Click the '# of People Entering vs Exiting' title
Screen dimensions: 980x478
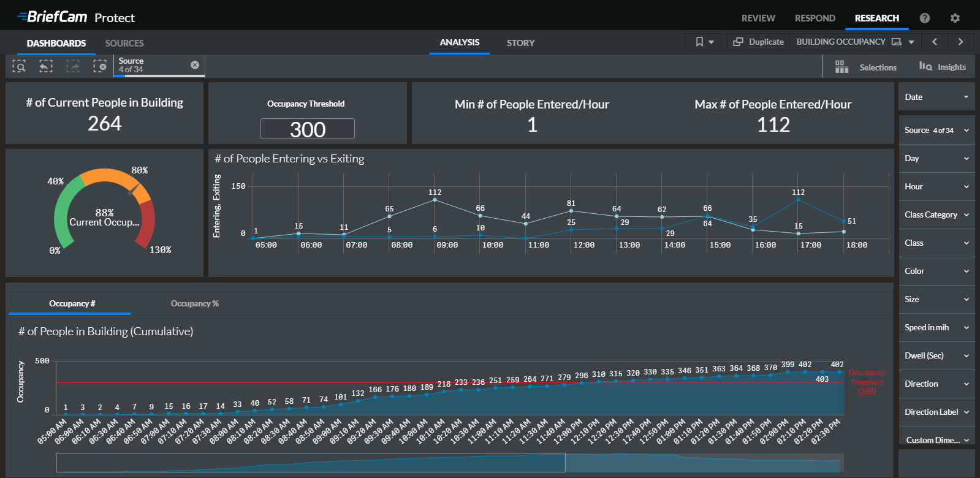[289, 159]
